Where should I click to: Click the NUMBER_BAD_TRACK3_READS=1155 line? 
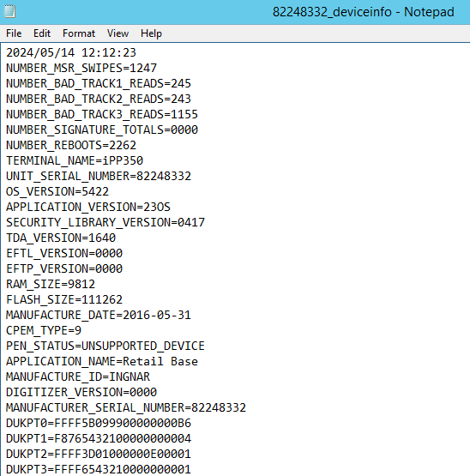pos(102,114)
